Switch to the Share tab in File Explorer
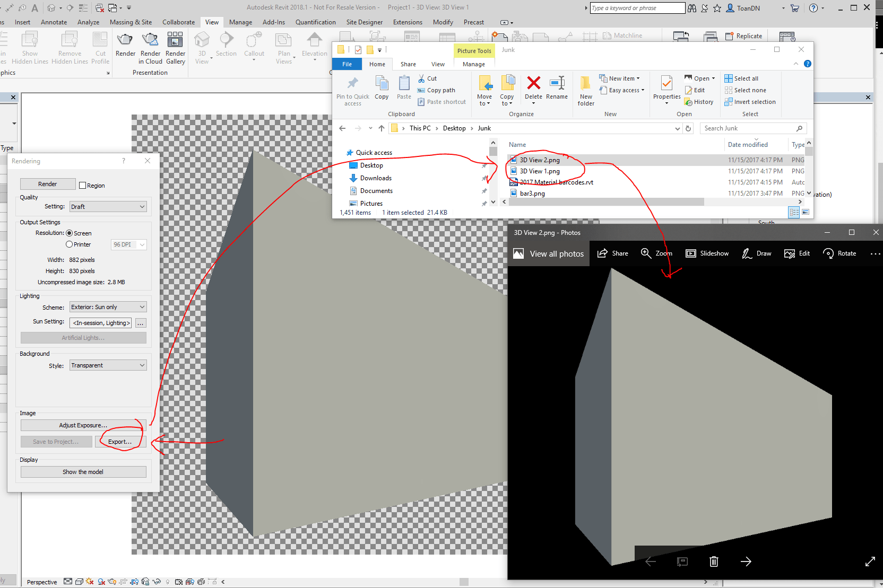Image resolution: width=883 pixels, height=588 pixels. tap(408, 64)
